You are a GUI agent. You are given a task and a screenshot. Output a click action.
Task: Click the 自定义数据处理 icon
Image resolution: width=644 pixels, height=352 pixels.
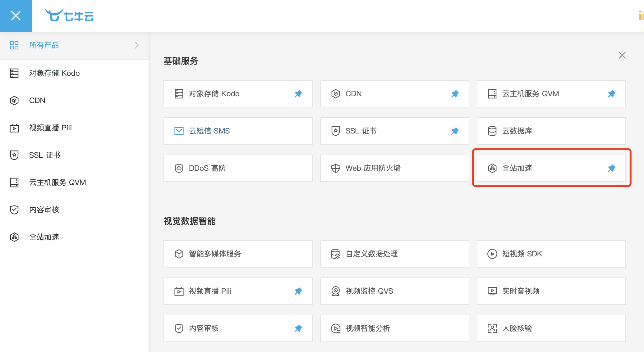(336, 254)
